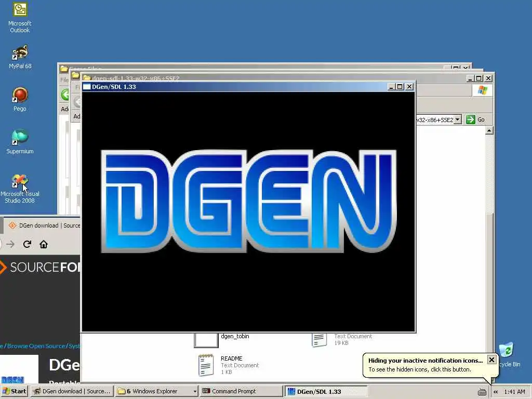
Task: Click the Go button in the Explorer address bar
Action: point(476,119)
